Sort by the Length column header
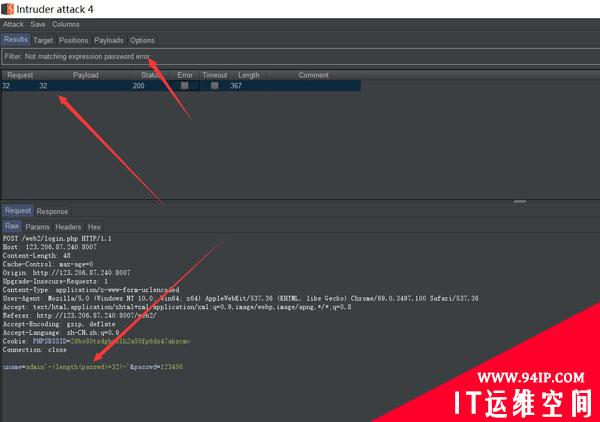 pyautogui.click(x=249, y=75)
